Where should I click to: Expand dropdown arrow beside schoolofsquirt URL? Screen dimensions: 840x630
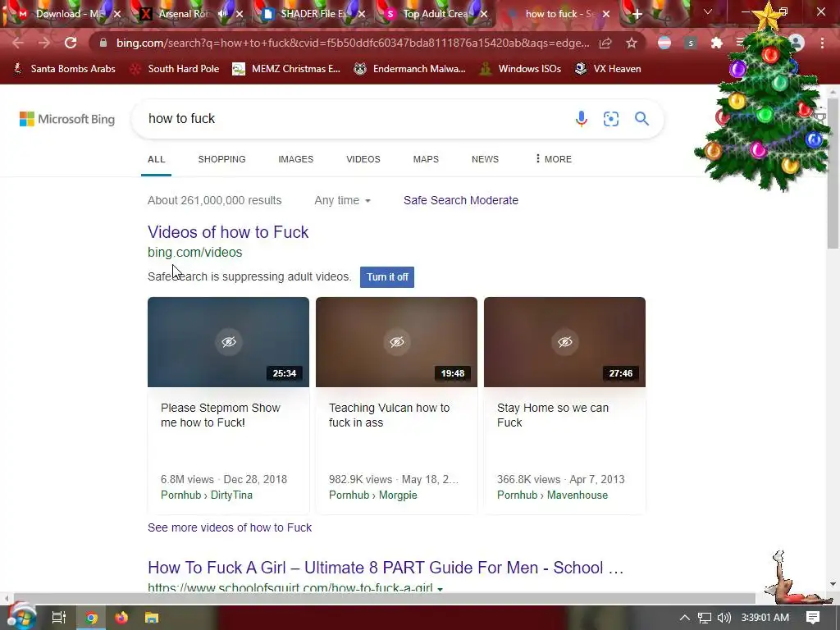(441, 588)
